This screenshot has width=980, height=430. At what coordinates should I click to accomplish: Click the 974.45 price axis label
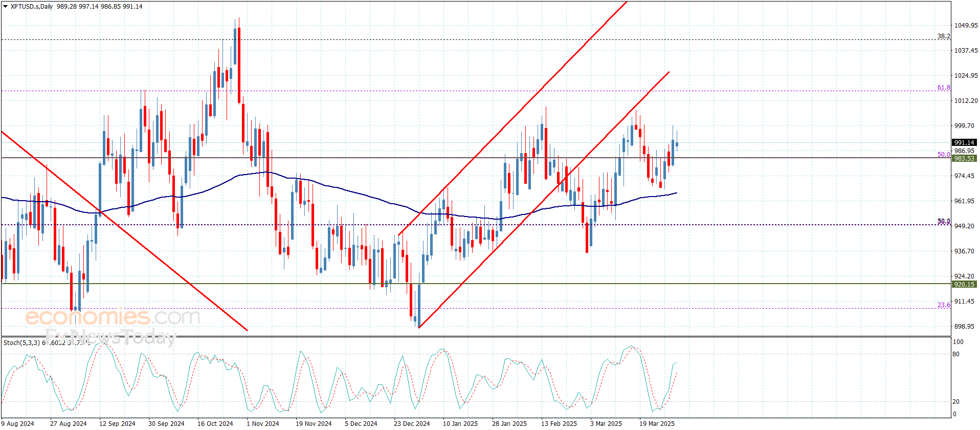[964, 176]
